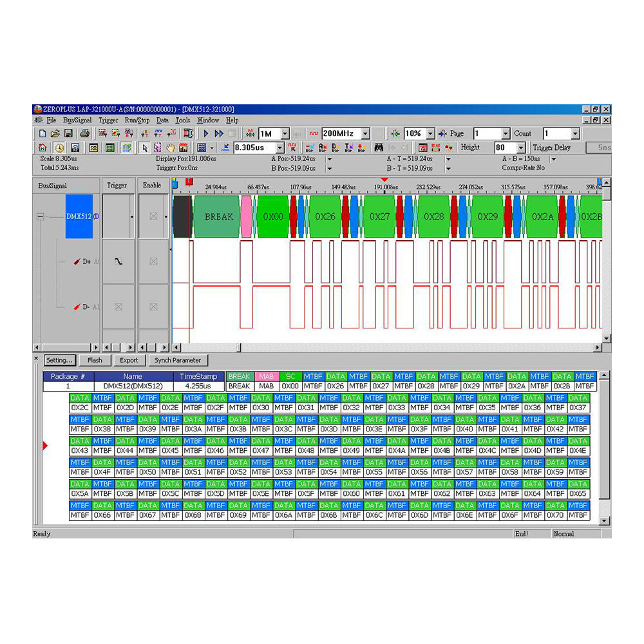
Task: Select the clock time display icon
Action: click(59, 147)
